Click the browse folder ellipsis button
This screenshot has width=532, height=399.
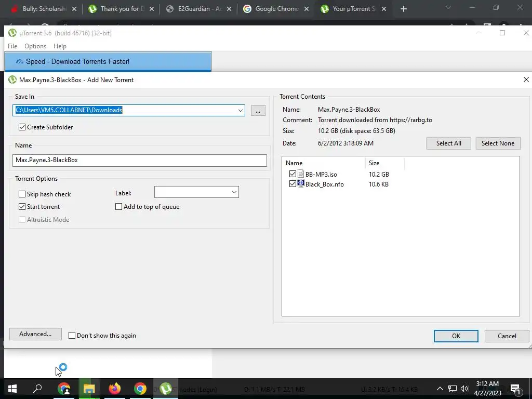(258, 111)
